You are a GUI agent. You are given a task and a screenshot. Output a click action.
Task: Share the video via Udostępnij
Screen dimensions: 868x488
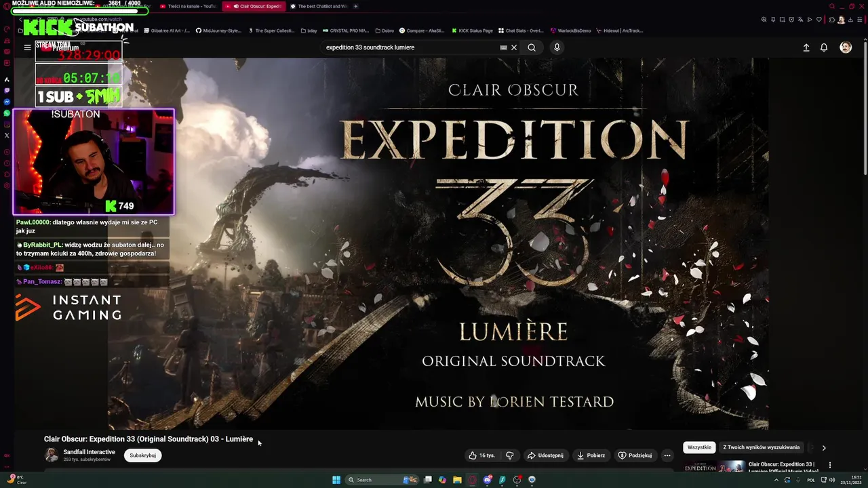[x=545, y=455]
